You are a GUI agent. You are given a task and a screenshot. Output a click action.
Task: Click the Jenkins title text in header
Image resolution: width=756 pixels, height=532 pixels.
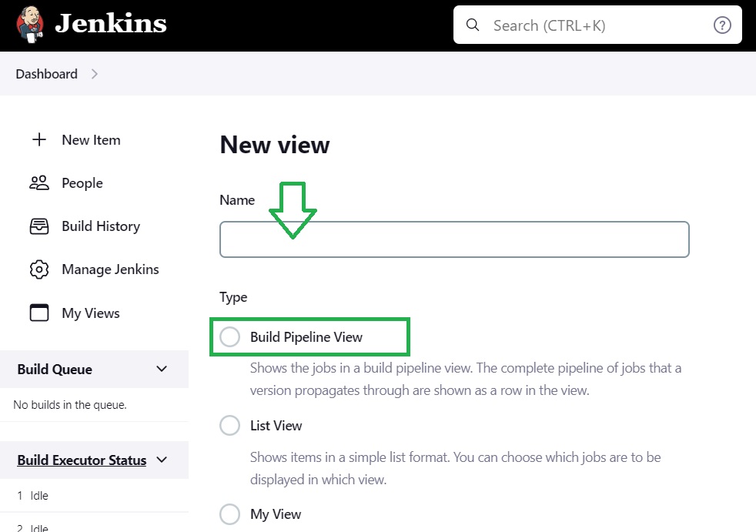pos(111,24)
